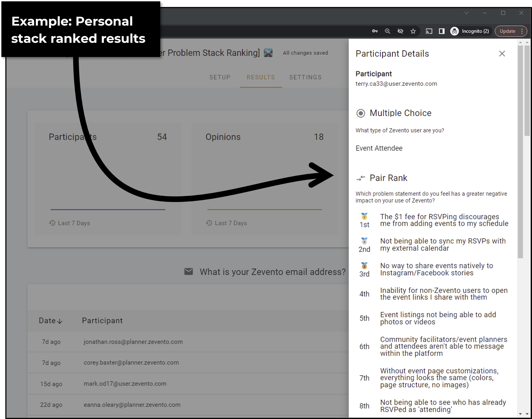The image size is (532, 419).
Task: Click the Opinions card count 18
Action: (319, 137)
